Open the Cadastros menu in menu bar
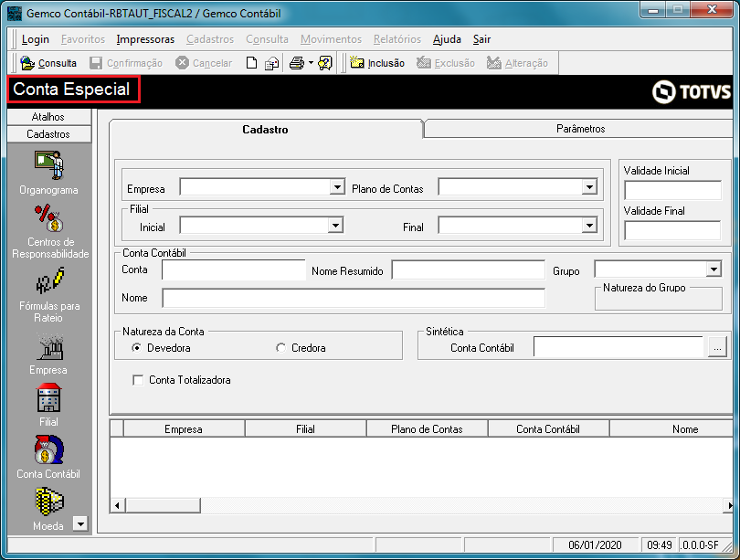The height and width of the screenshot is (560, 740). coord(210,39)
